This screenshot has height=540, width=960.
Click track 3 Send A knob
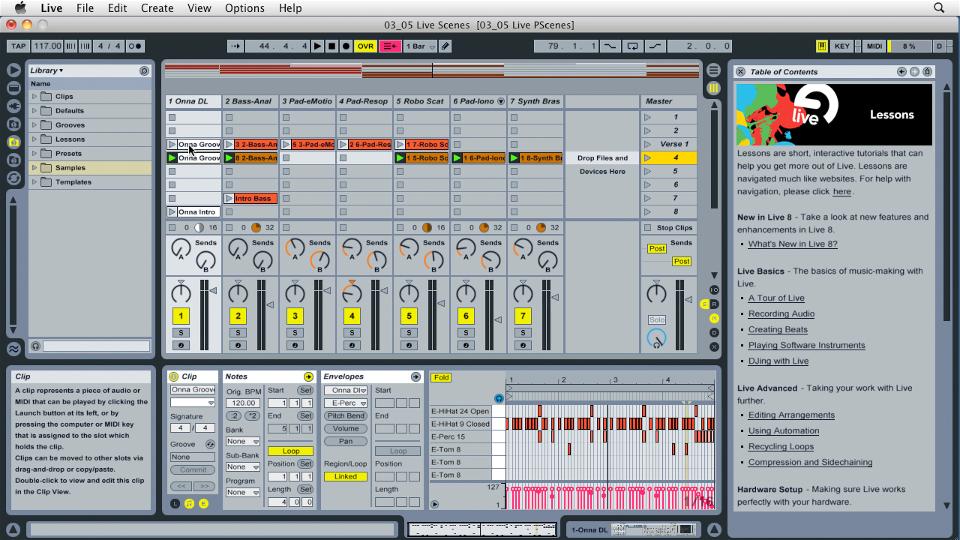point(294,247)
